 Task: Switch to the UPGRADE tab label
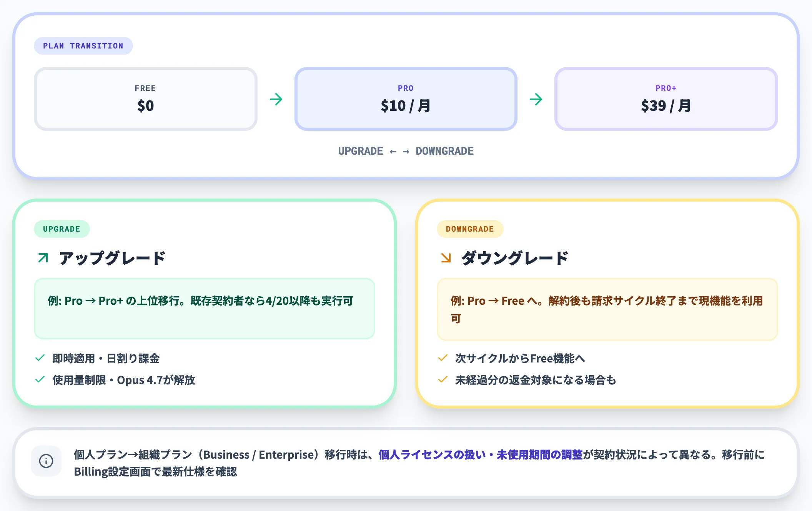62,229
